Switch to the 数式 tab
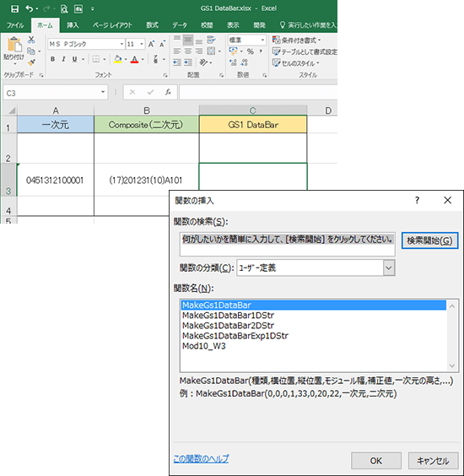 (x=152, y=25)
